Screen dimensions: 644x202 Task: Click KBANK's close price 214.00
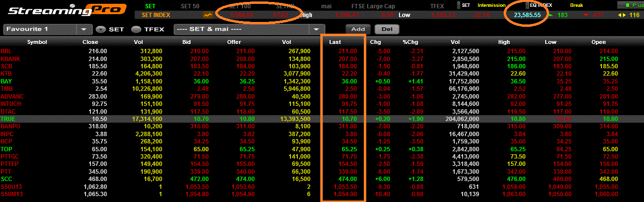[98, 59]
